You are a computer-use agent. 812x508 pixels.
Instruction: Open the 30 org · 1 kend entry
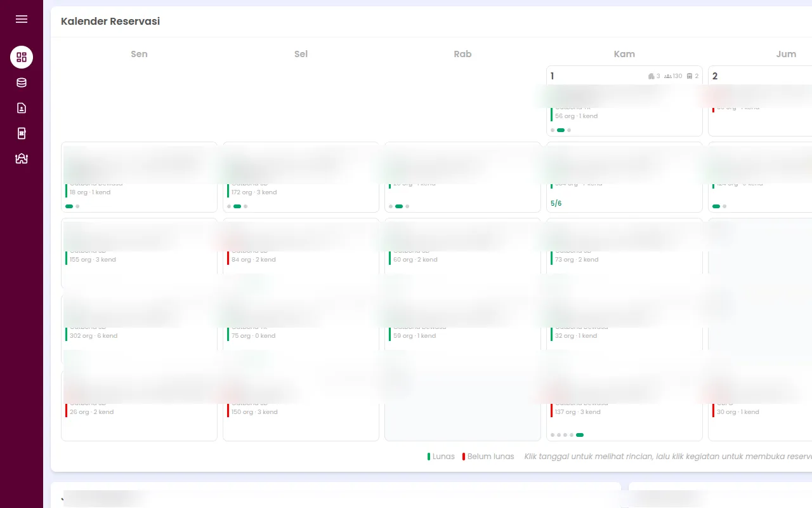pyautogui.click(x=738, y=412)
